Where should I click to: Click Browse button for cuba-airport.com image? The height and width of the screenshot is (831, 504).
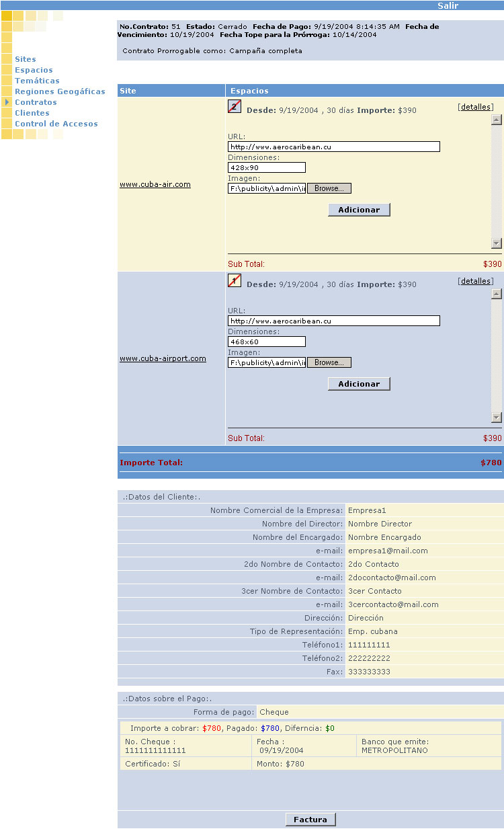(x=329, y=362)
